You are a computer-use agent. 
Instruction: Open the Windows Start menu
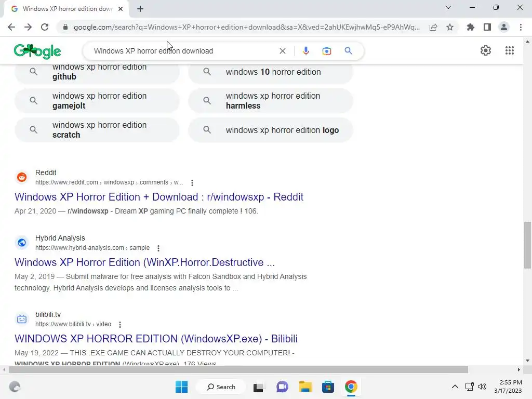click(181, 387)
